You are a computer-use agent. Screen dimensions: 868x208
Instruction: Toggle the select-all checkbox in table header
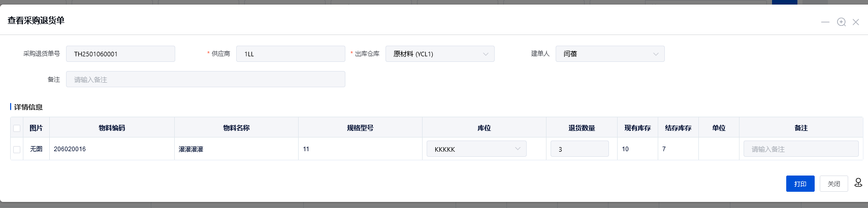[17, 128]
